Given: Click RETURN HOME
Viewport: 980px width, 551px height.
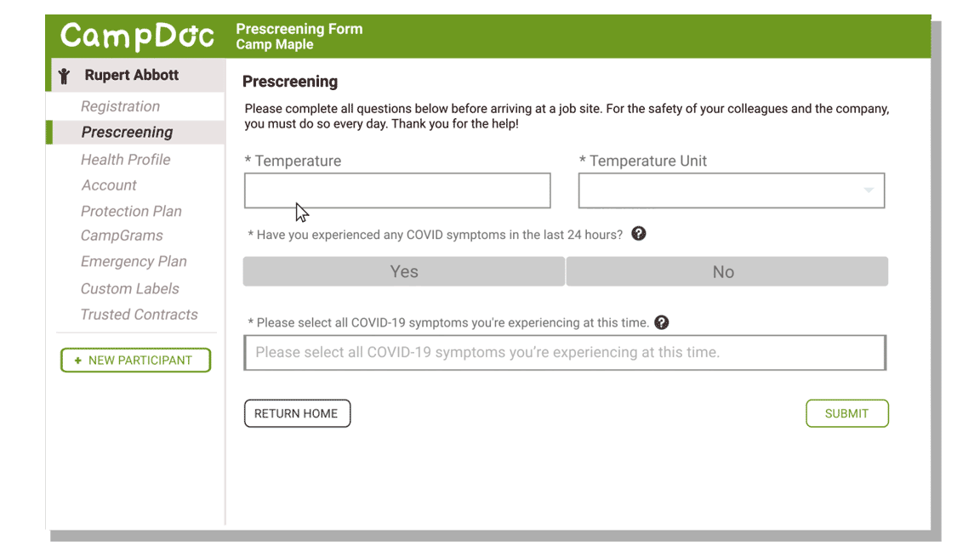Looking at the screenshot, I should click(297, 413).
